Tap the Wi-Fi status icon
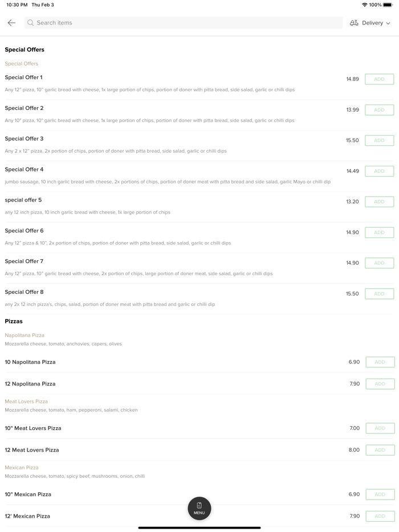 [364, 5]
